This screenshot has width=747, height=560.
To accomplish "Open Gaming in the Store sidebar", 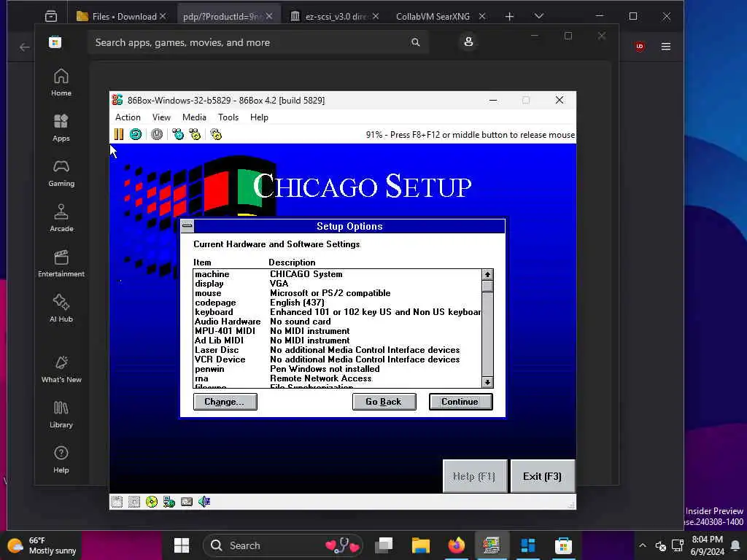I will coord(61,173).
